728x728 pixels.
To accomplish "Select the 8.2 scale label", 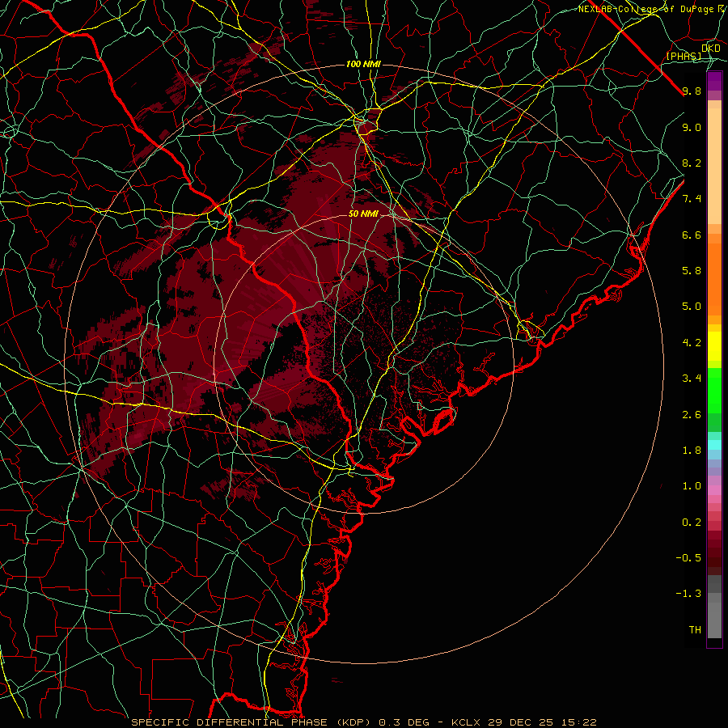I will coord(692,163).
